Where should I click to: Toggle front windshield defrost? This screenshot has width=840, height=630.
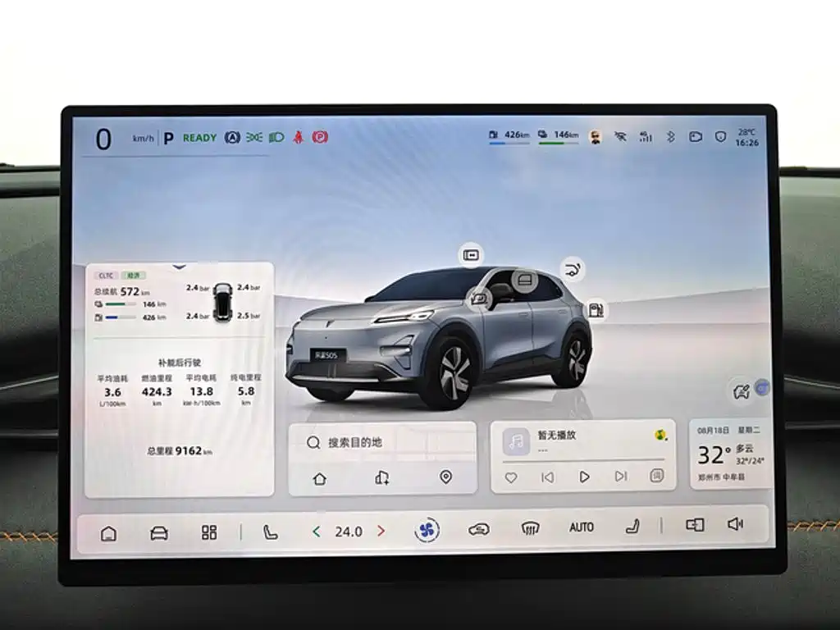tap(530, 529)
